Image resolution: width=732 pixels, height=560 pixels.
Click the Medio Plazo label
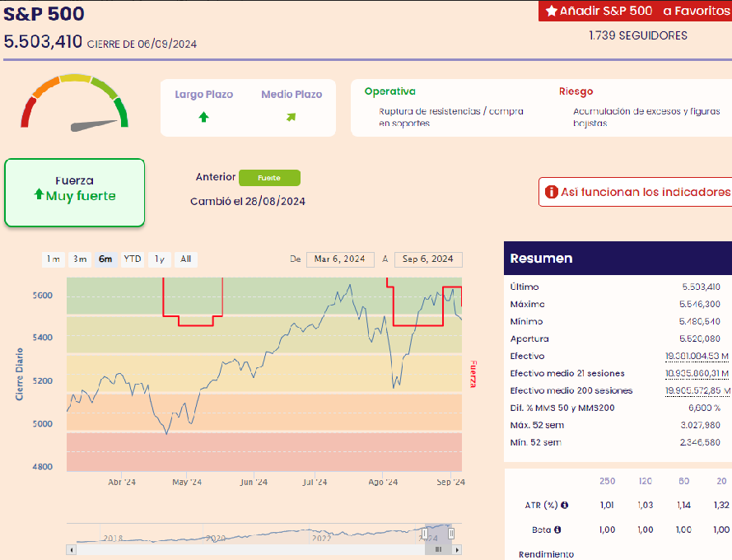click(291, 95)
